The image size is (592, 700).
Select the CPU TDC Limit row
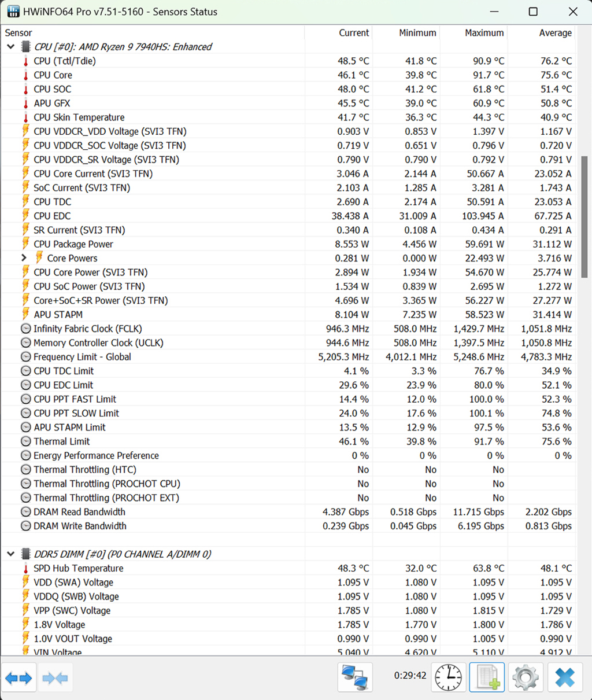point(288,371)
